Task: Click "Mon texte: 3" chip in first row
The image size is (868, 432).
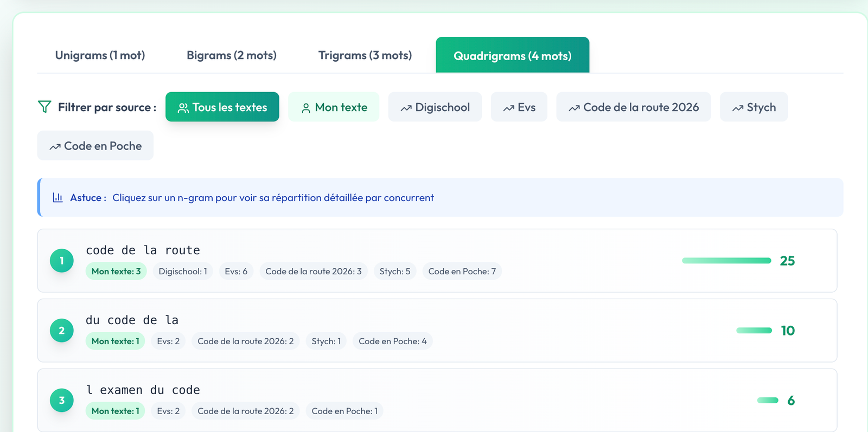Action: 116,271
